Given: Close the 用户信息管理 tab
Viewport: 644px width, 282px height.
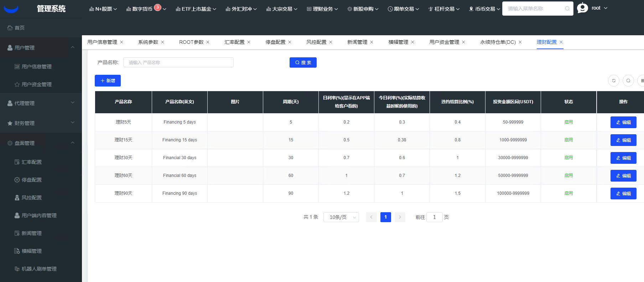Looking at the screenshot, I should tap(121, 42).
